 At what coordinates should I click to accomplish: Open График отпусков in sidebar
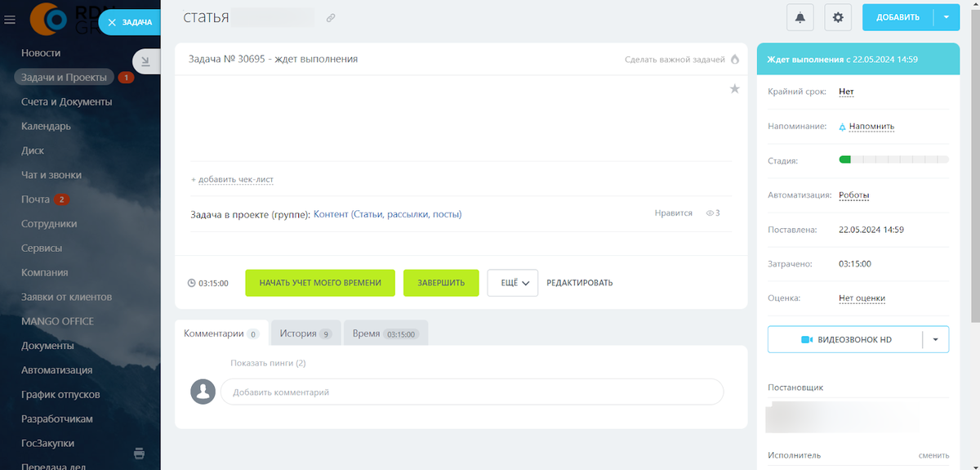click(x=60, y=395)
